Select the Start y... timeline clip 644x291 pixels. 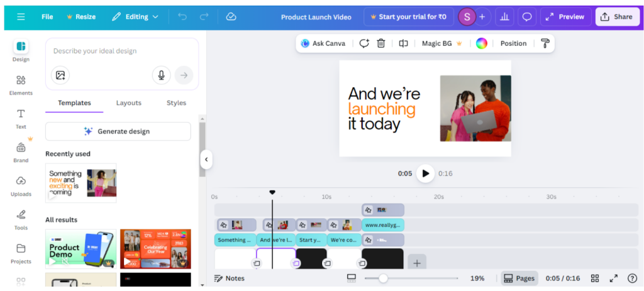[311, 239]
